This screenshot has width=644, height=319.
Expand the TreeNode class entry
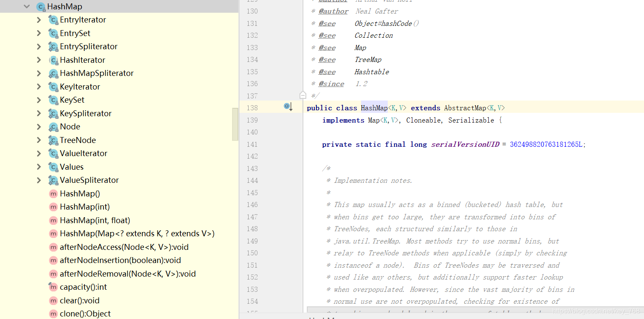[39, 140]
